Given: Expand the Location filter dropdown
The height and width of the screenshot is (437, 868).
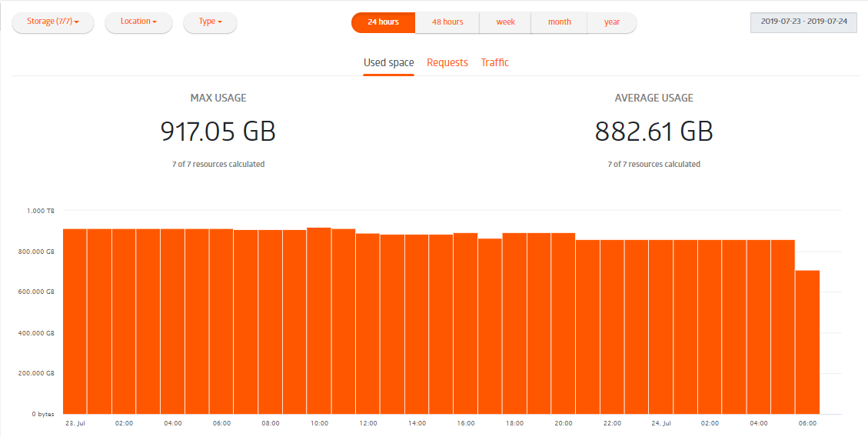Looking at the screenshot, I should point(138,22).
